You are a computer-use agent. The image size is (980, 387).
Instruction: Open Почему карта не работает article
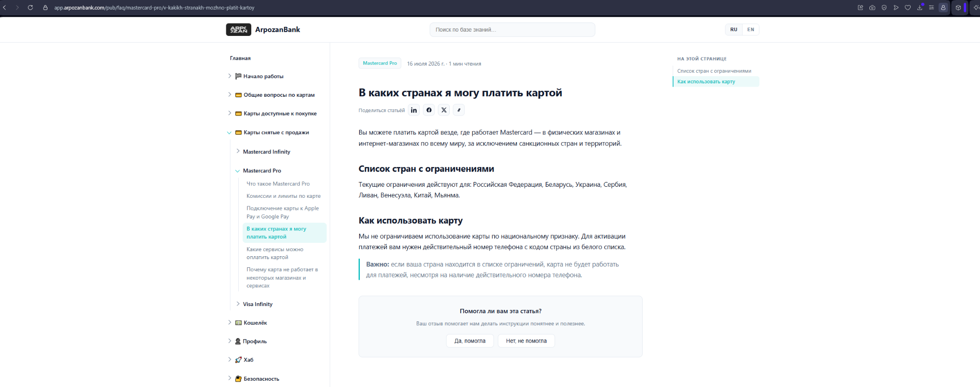[282, 278]
